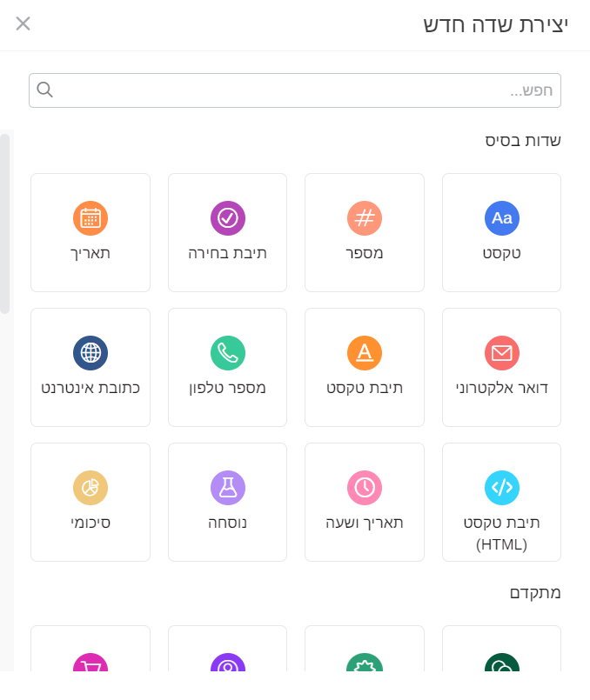Close the יצירת שדה חדש panel

(23, 23)
